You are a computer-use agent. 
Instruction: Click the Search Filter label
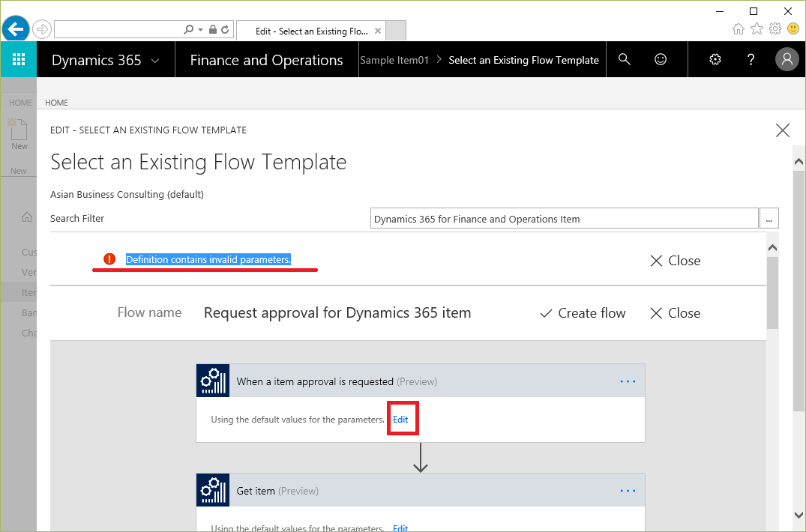click(77, 218)
